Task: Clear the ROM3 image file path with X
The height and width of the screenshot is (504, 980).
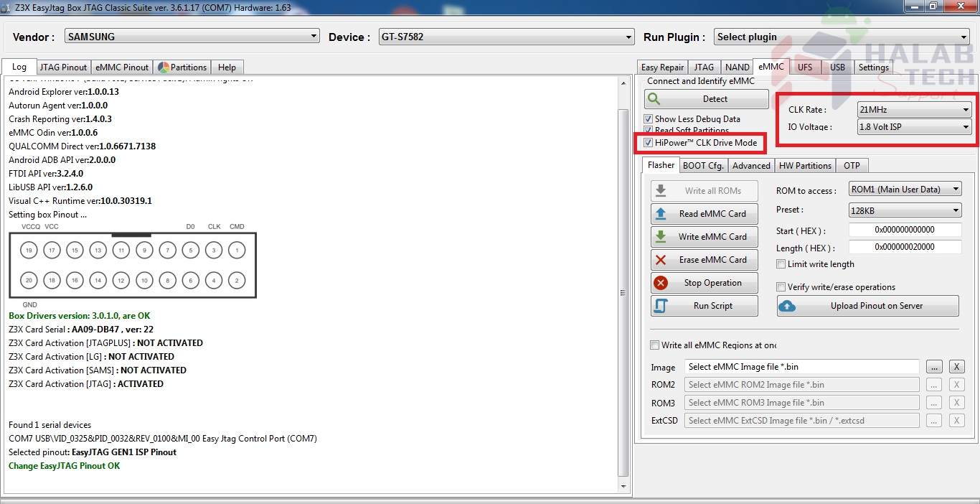Action: point(956,403)
